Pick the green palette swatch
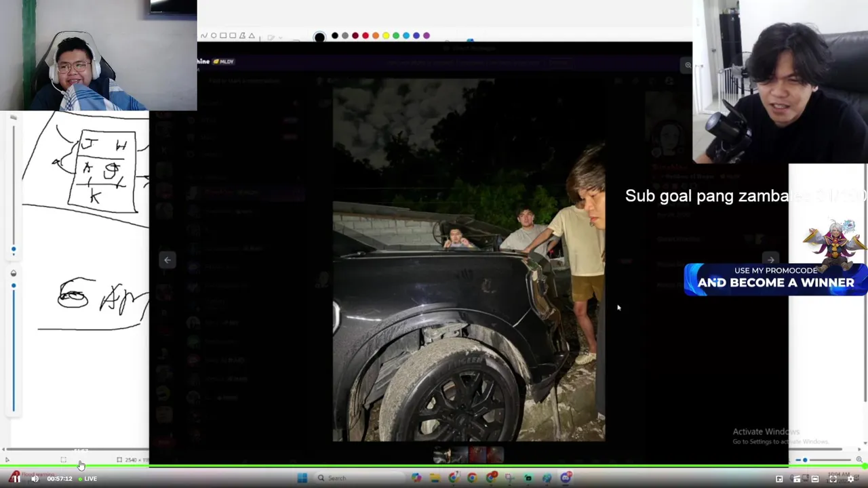 pos(396,35)
